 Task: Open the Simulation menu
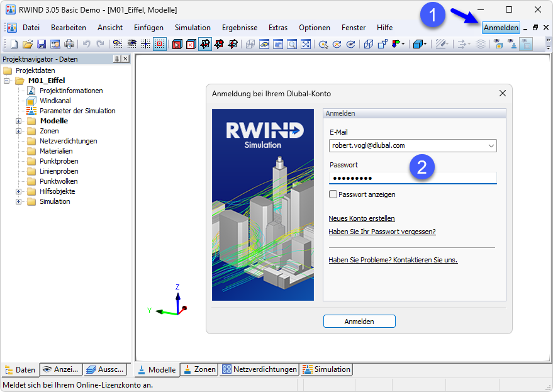pyautogui.click(x=193, y=28)
